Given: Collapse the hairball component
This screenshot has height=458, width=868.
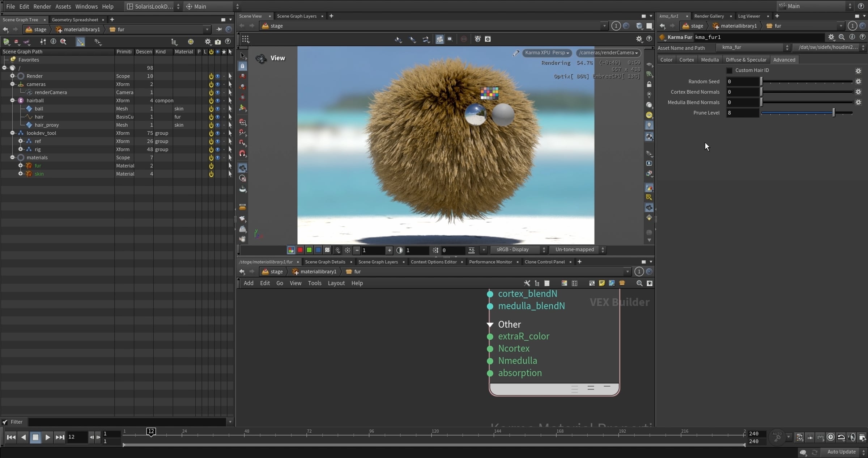Looking at the screenshot, I should tap(12, 101).
